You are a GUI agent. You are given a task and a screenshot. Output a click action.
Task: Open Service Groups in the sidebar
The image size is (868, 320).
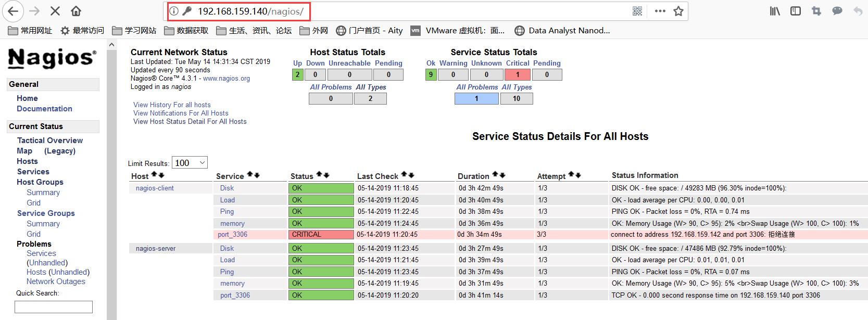46,213
